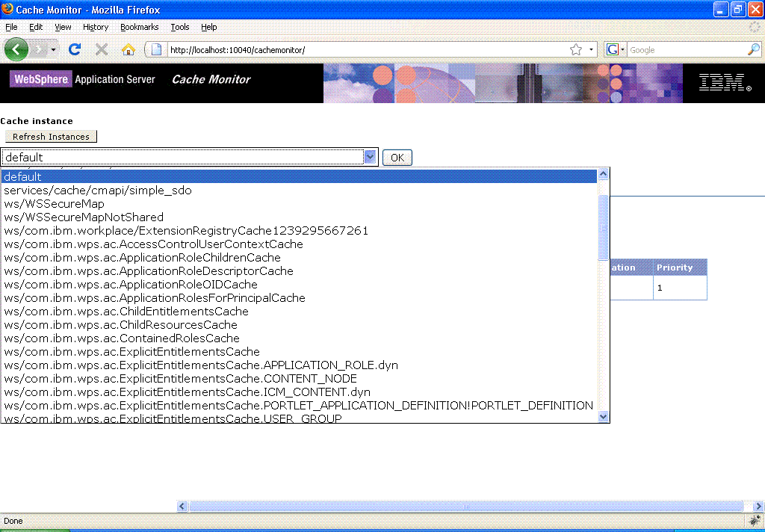Go back with the green Back arrow
Screen dimensions: 765x532
[x=16, y=49]
